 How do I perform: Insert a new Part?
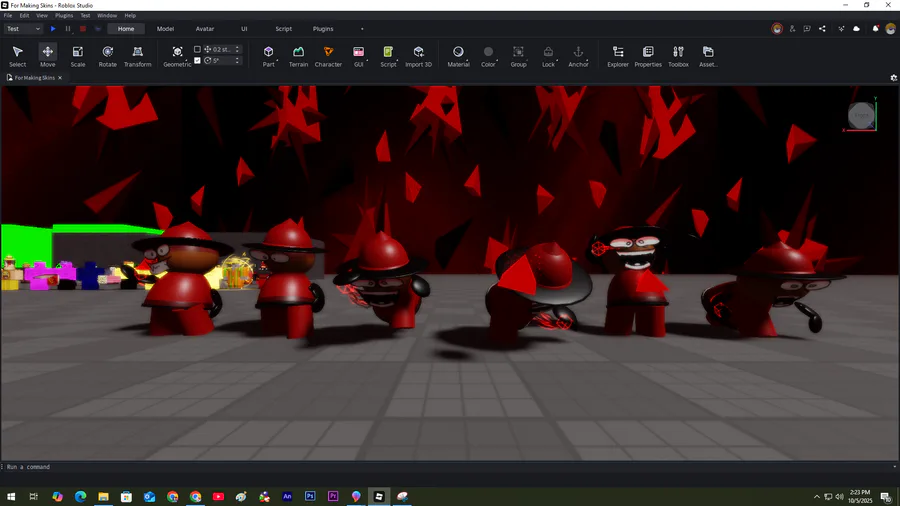click(268, 56)
